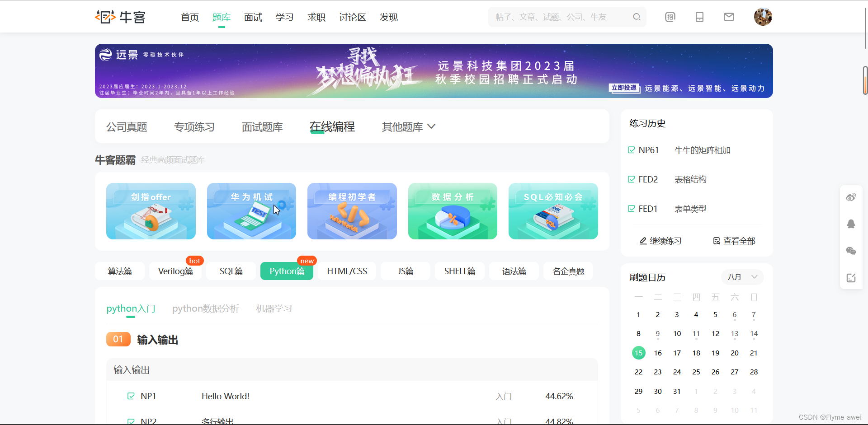Click the search input field
This screenshot has height=425, width=868.
click(x=561, y=17)
